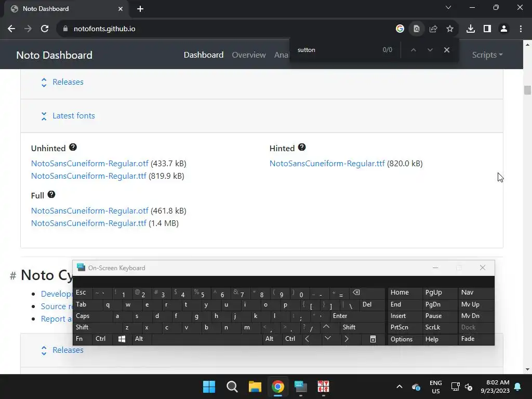Download full NotoSansCuneiform-Regular.otf 461.8 kB
This screenshot has width=532, height=399.
pos(89,211)
